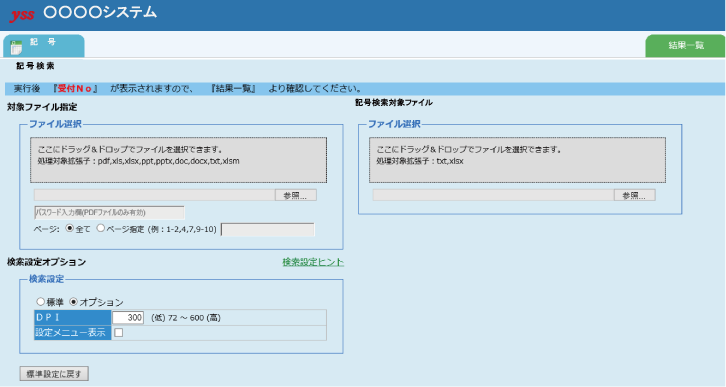Click the 標準設定に戻す button
This screenshot has width=726, height=387.
coord(54,374)
